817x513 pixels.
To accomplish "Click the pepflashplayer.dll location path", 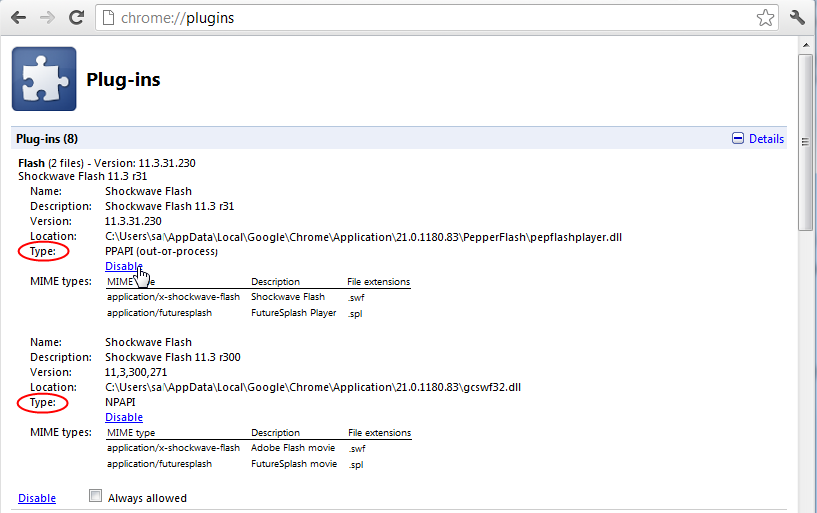I will tap(363, 237).
